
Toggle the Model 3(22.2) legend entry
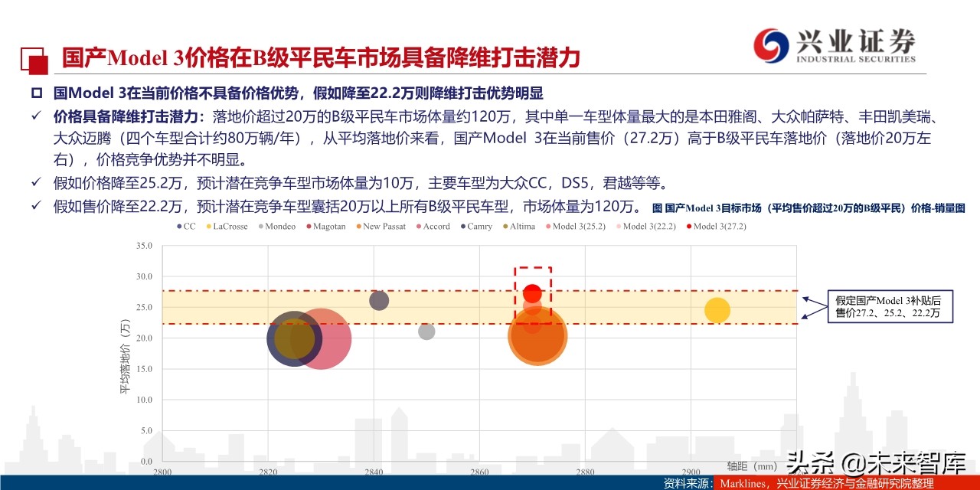(x=617, y=227)
